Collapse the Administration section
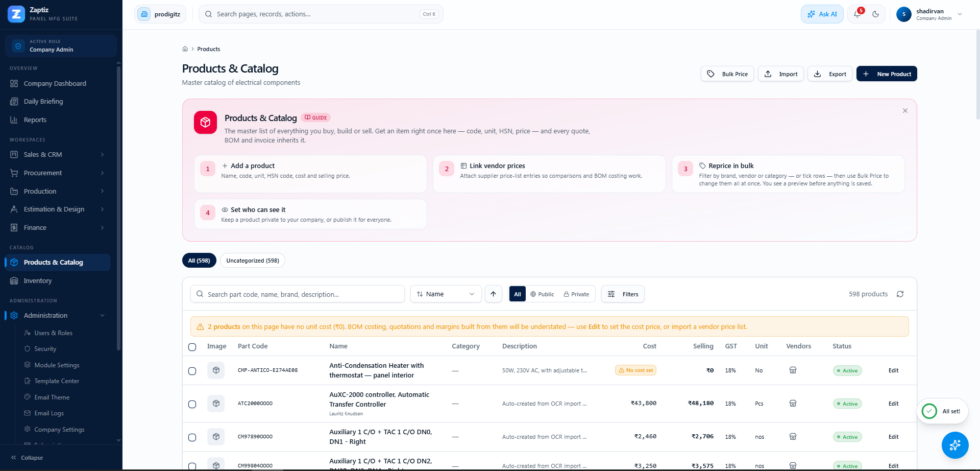Screen dimensions: 980x471 (x=58, y=316)
